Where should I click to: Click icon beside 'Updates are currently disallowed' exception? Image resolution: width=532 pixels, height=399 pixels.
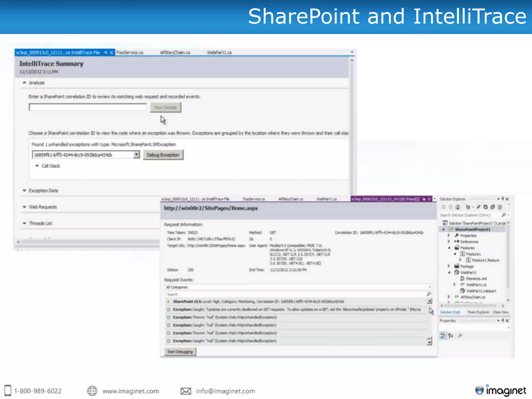click(169, 309)
